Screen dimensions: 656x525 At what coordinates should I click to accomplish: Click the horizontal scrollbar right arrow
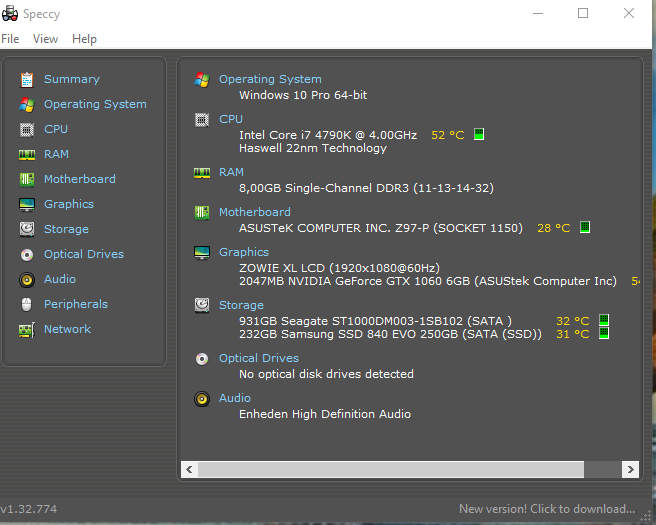630,469
